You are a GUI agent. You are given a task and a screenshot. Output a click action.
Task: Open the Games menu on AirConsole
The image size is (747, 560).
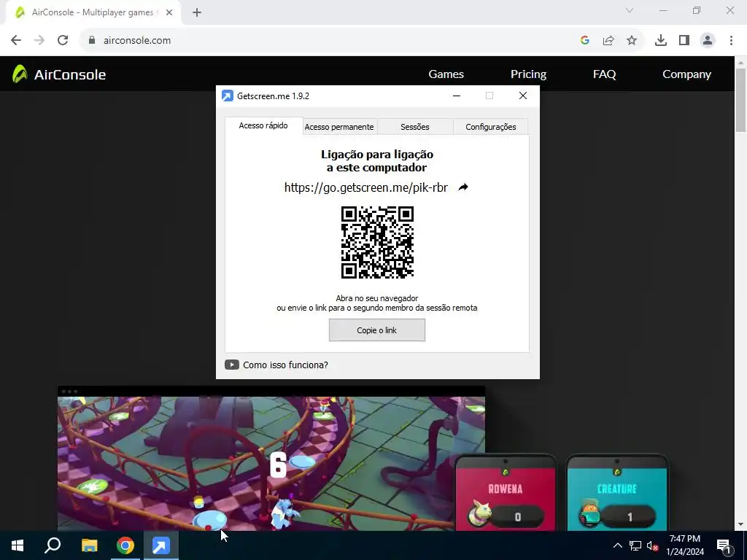[446, 74]
